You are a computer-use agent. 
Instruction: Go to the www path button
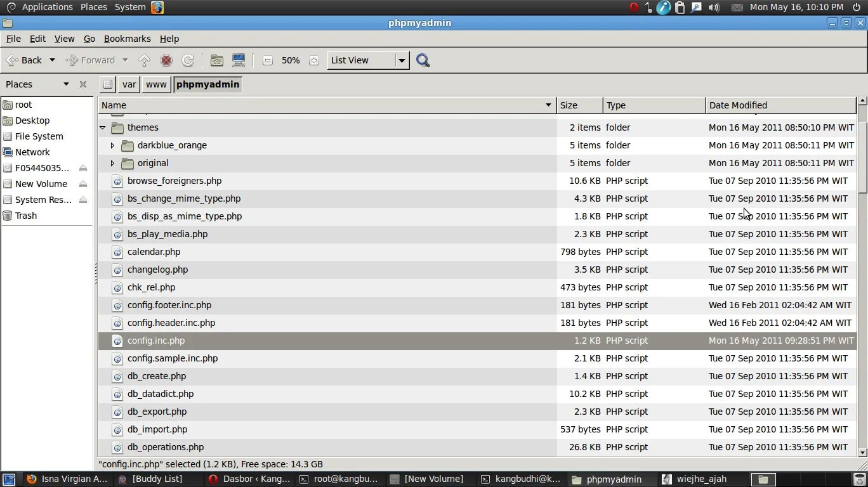click(156, 84)
